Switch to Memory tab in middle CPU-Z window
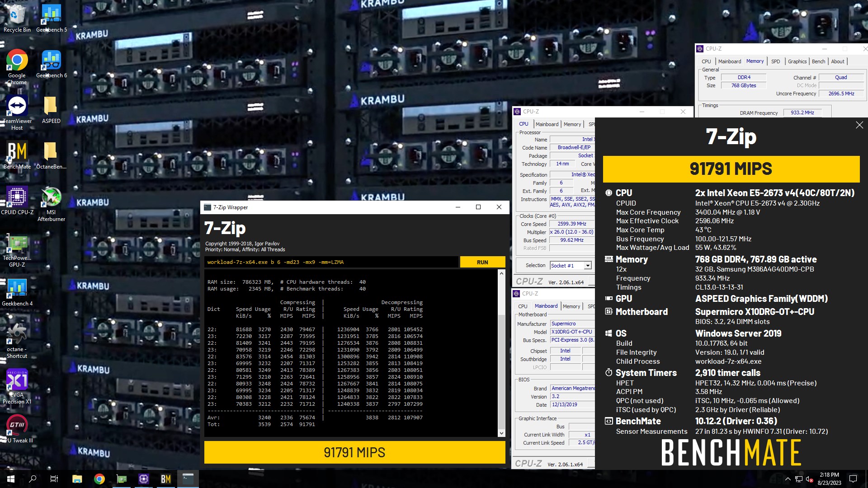The height and width of the screenshot is (488, 868). (572, 124)
